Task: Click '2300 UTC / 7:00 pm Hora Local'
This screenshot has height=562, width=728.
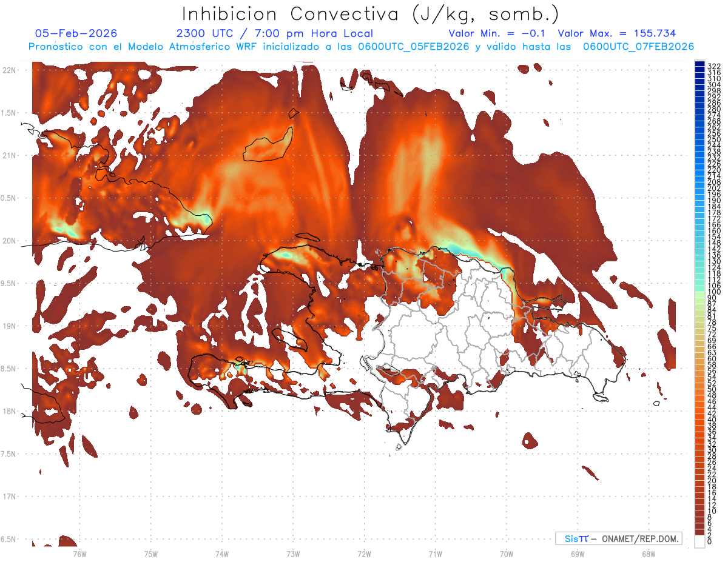Action: 275,33
